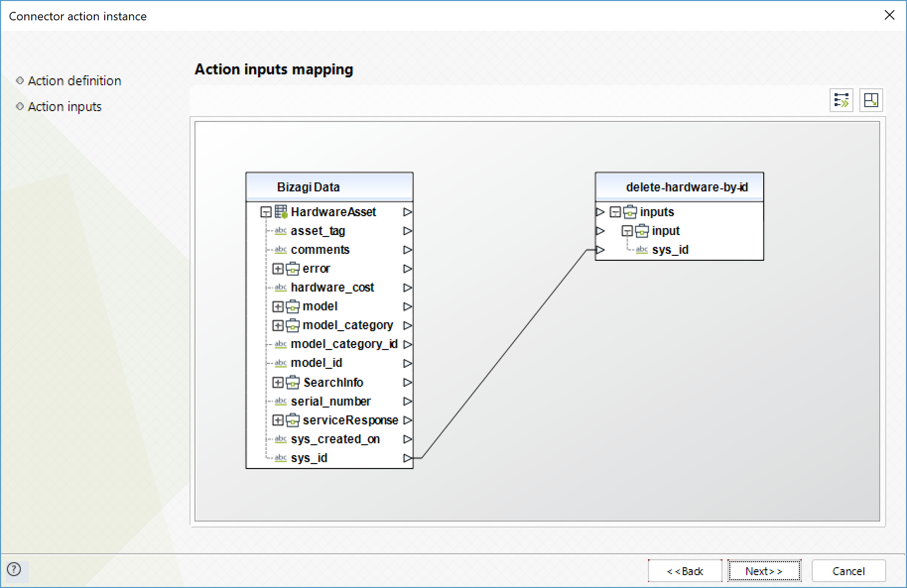
Task: Click input arrow of delete-hardware sys_id
Action: (x=600, y=250)
